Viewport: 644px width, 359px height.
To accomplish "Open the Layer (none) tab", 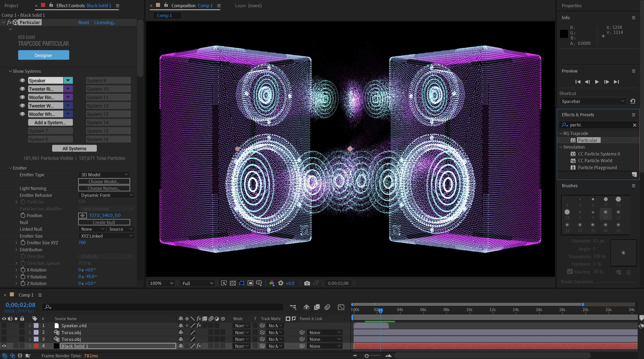I will coord(248,6).
